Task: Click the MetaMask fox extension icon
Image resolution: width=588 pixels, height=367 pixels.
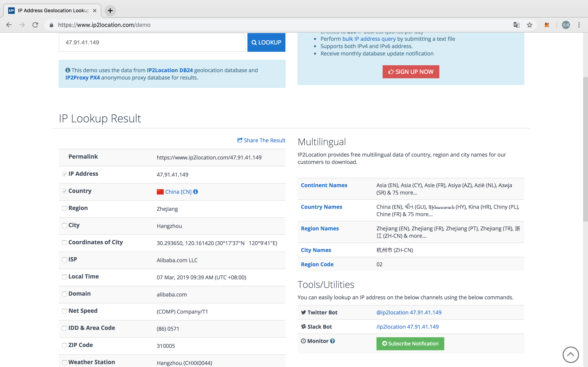Action: tap(547, 25)
